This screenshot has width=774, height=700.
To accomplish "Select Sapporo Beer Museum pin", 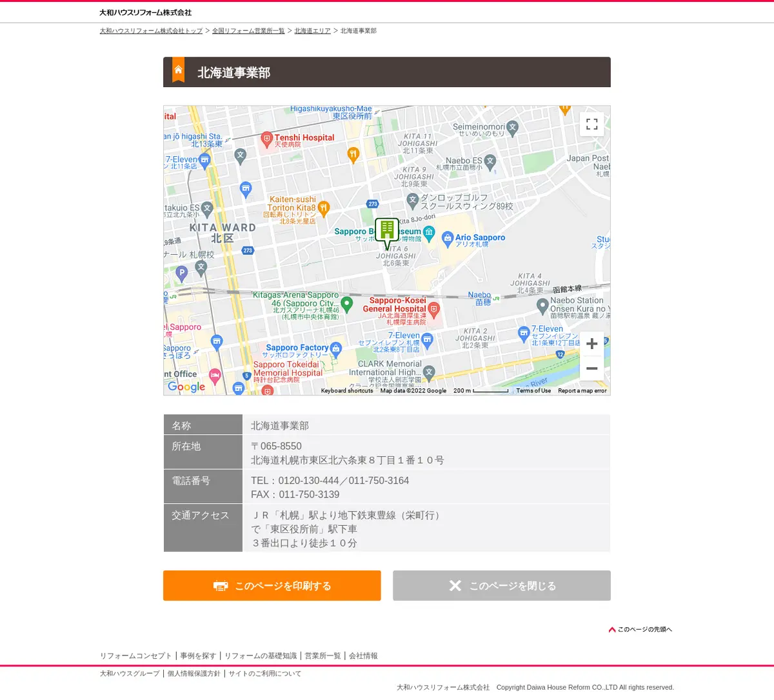I will (x=429, y=233).
